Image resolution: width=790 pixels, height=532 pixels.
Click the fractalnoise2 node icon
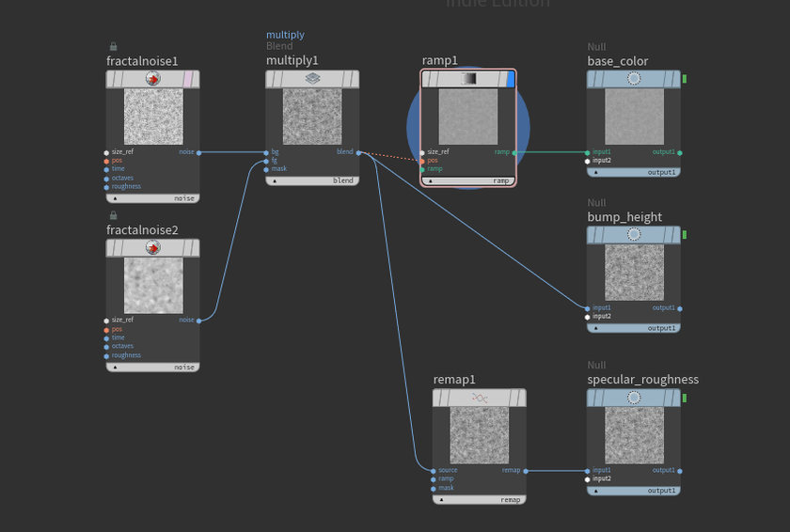pos(153,248)
